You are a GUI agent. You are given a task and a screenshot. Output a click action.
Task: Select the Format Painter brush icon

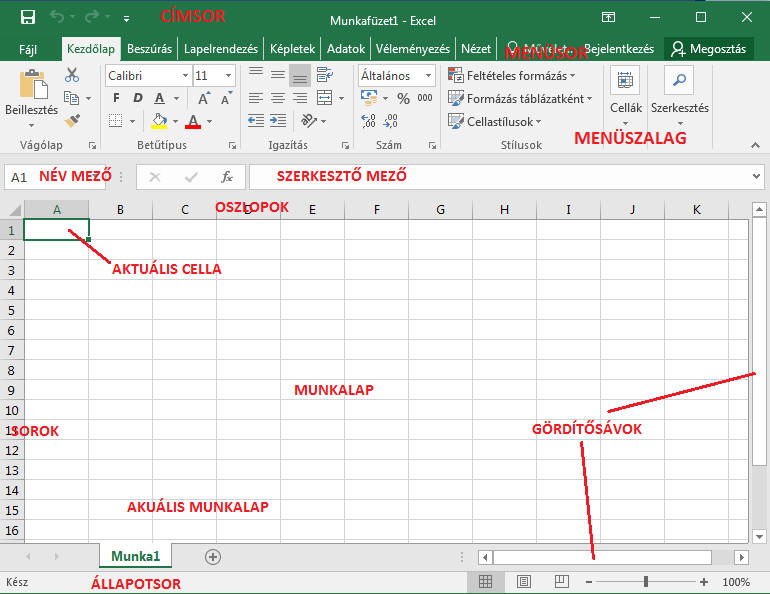click(72, 120)
